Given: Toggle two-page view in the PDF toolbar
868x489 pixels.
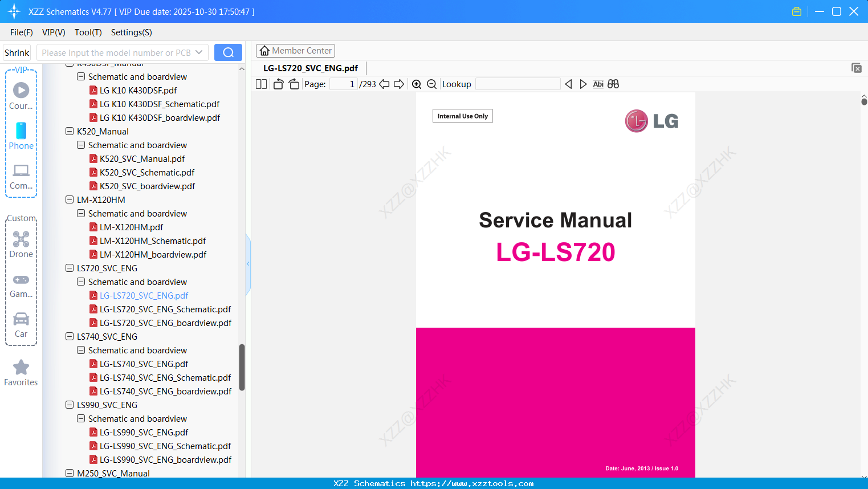Looking at the screenshot, I should coord(260,84).
